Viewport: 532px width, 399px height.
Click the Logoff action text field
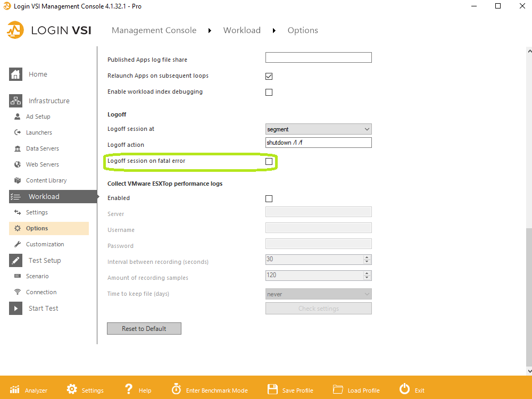318,143
